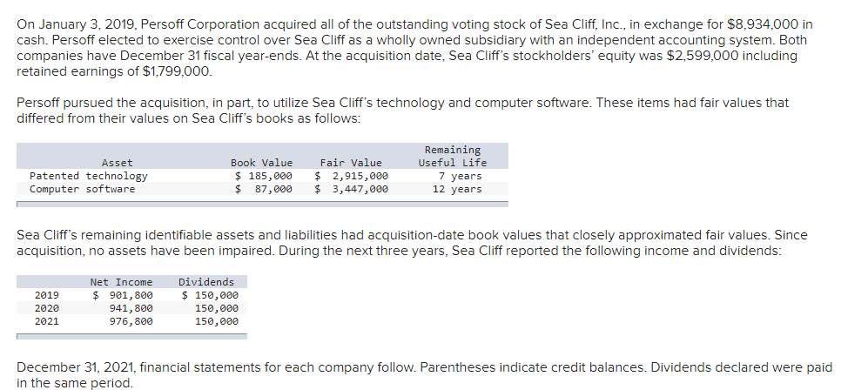Click the Dividends column header

point(206,282)
